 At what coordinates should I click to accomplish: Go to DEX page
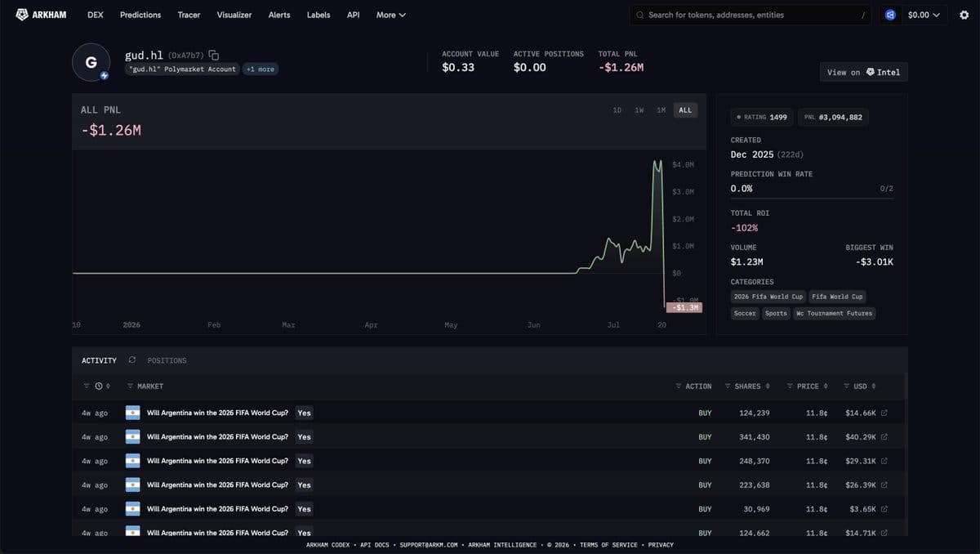(x=95, y=15)
